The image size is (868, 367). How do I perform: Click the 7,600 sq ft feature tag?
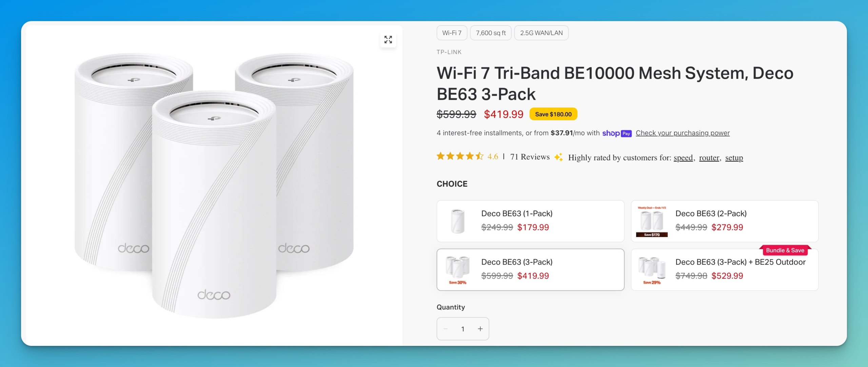click(x=491, y=33)
